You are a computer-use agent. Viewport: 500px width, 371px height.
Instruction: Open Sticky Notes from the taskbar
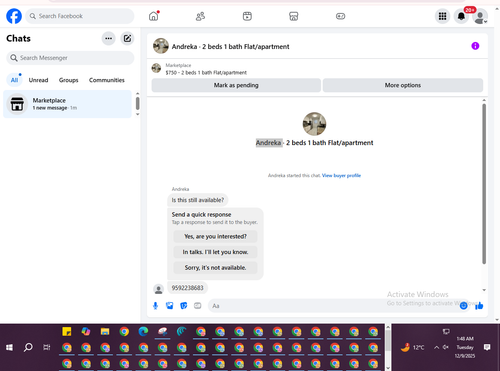[67, 332]
